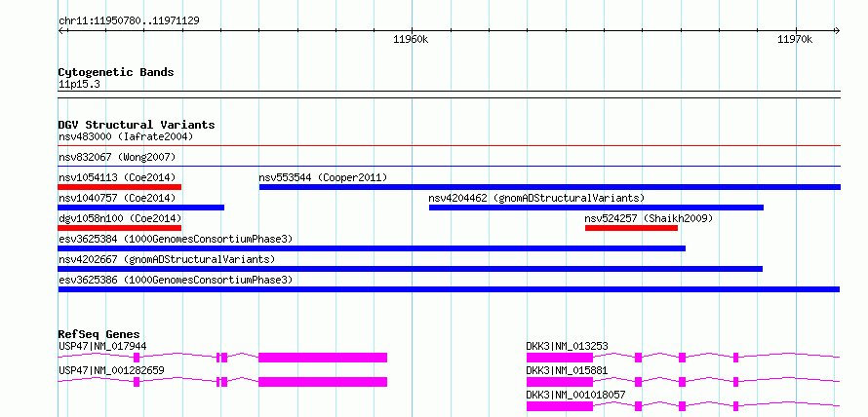Screen dimensions: 868x417
Task: Click the blue bar under nsv1040757
Action: pyautogui.click(x=141, y=208)
